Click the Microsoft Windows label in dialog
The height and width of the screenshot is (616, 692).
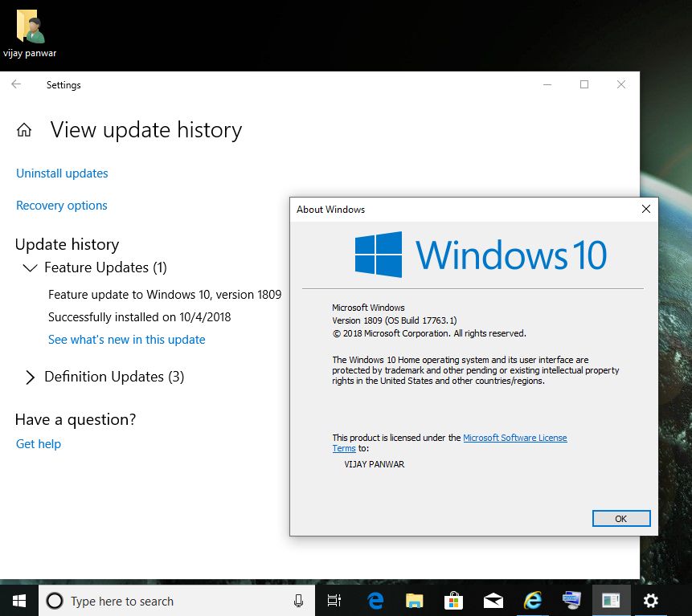368,308
